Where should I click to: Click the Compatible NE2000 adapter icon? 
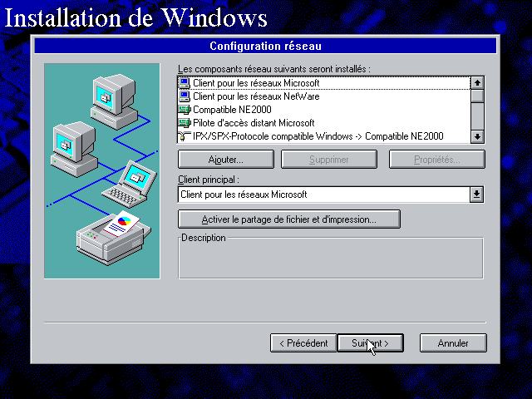[x=185, y=110]
